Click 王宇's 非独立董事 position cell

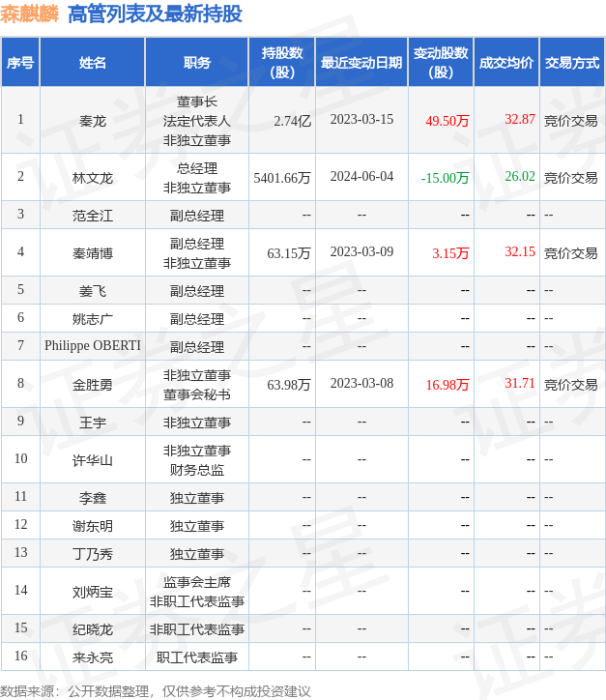[197, 423]
